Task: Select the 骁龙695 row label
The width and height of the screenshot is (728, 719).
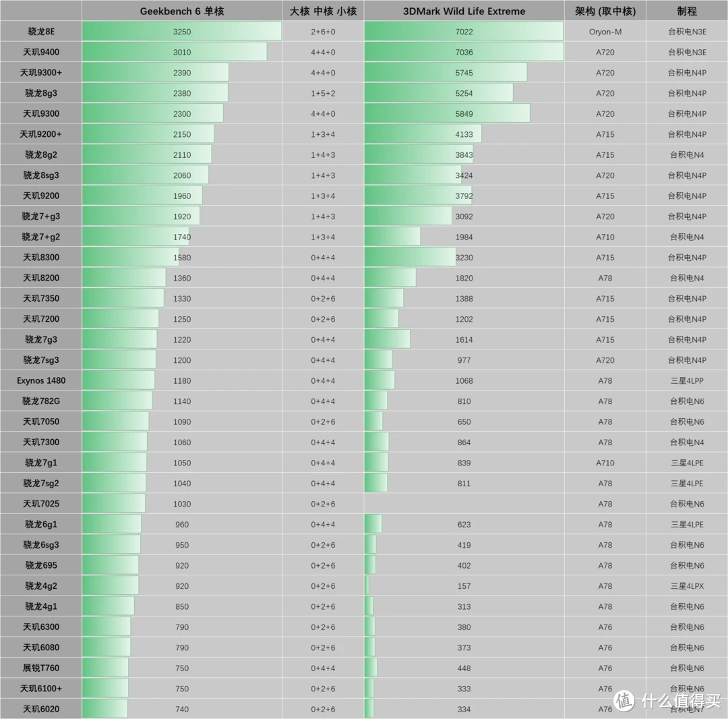Action: coord(41,565)
